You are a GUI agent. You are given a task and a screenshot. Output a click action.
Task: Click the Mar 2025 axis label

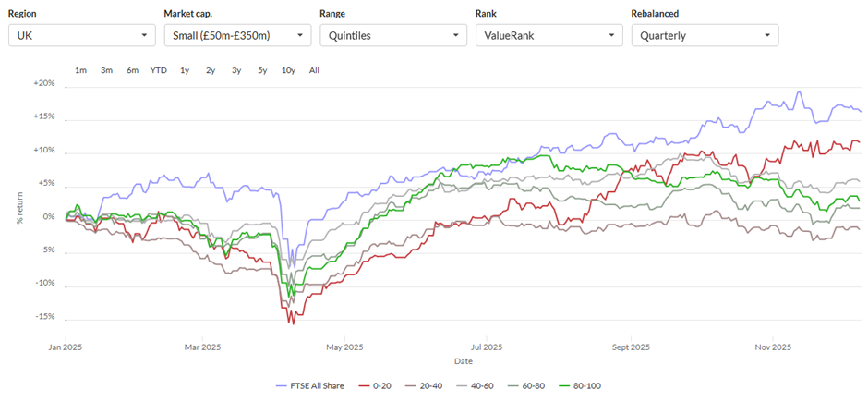pyautogui.click(x=202, y=347)
